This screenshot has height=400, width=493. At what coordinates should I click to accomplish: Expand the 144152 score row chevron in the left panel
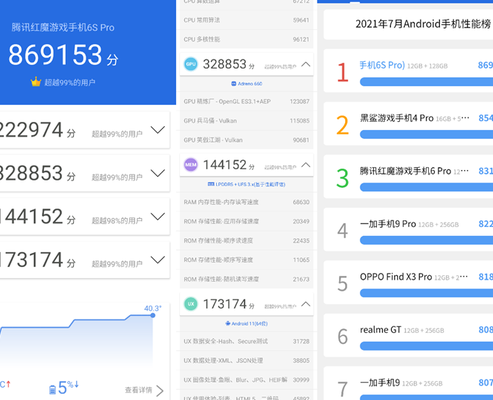click(x=158, y=216)
